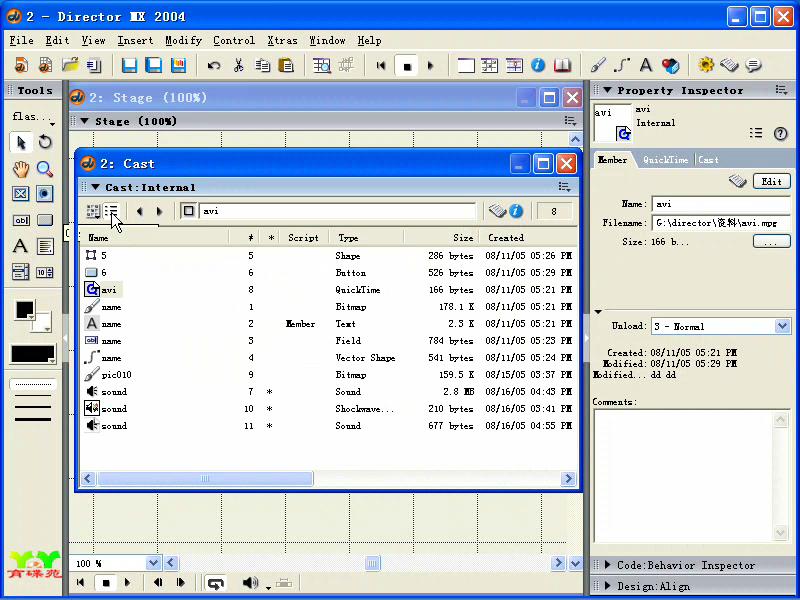The width and height of the screenshot is (800, 600).
Task: Open the Unload dropdown (3 - Normal)
Action: pyautogui.click(x=782, y=326)
